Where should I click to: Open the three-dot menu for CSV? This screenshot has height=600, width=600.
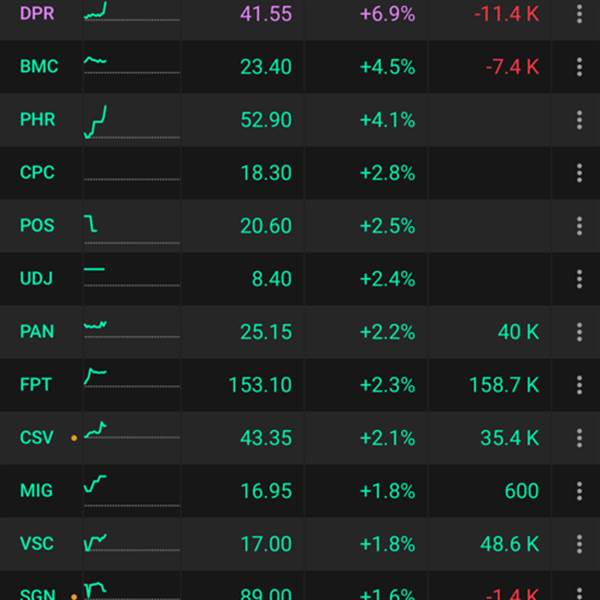tap(579, 438)
